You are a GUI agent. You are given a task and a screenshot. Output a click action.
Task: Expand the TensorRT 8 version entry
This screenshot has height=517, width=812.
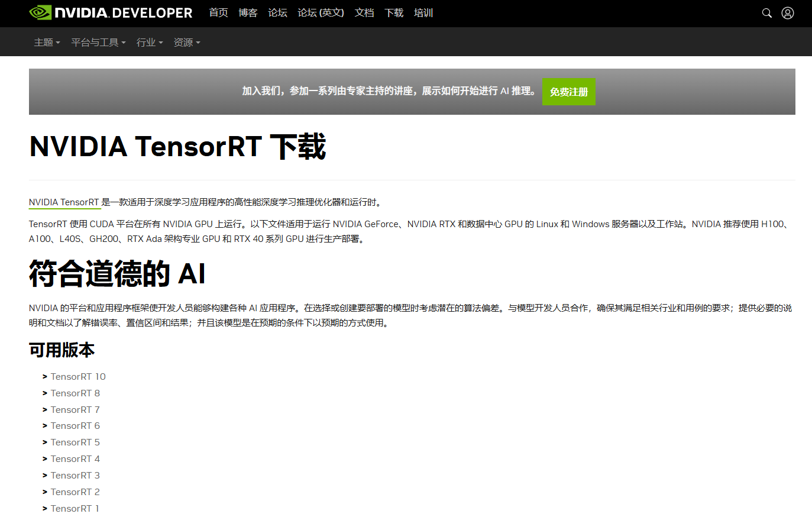click(75, 393)
